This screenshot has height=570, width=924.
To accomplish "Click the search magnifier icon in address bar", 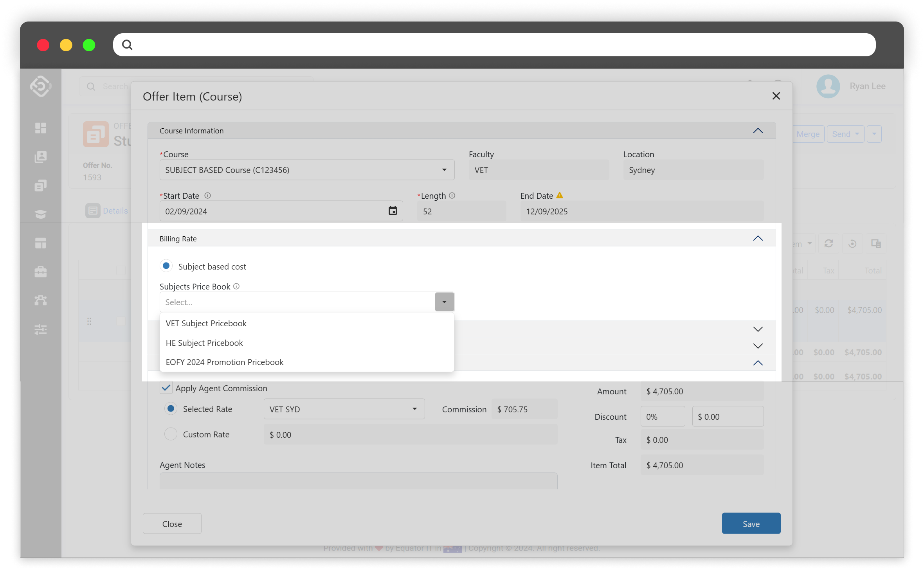I will coord(127,45).
